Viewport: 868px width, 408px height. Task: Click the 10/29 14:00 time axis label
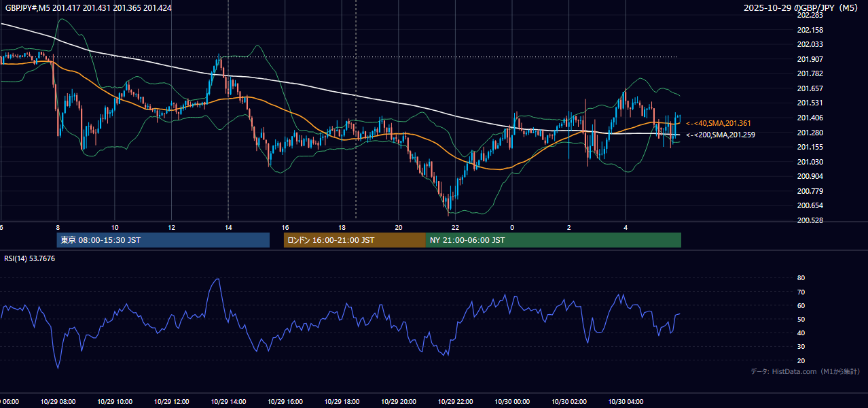click(228, 402)
